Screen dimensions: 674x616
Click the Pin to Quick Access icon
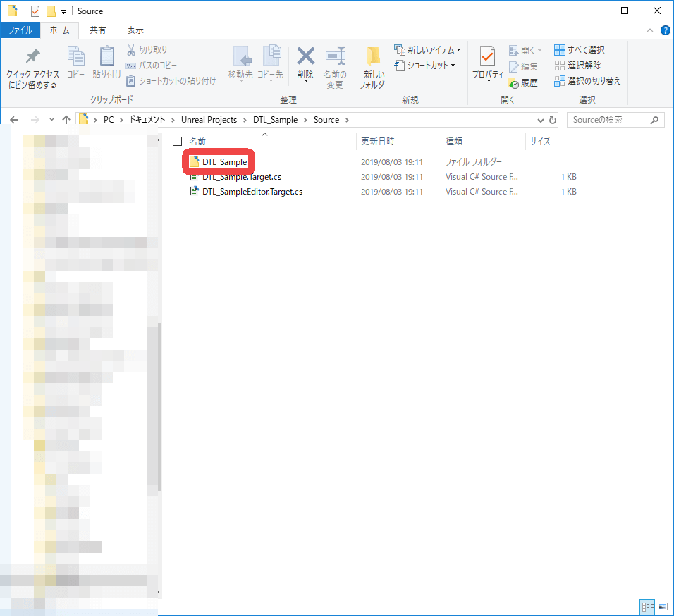point(32,57)
